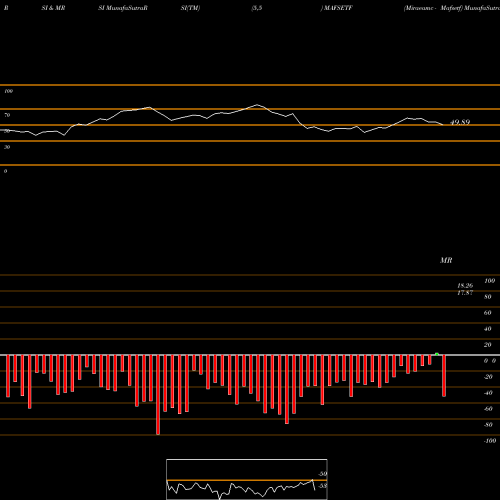Click the MR panel label
Image resolution: width=500 pixels, height=500 pixels.
click(446, 260)
